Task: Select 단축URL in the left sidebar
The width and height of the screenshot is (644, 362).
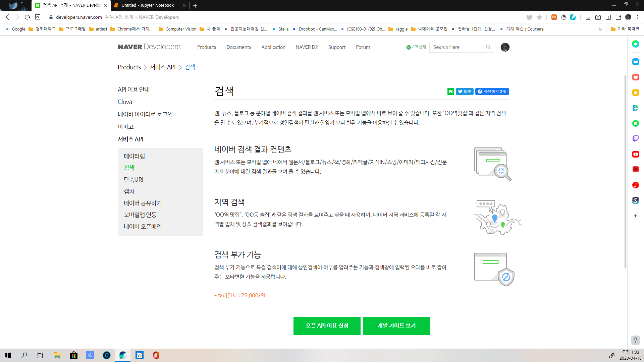Action: [134, 180]
